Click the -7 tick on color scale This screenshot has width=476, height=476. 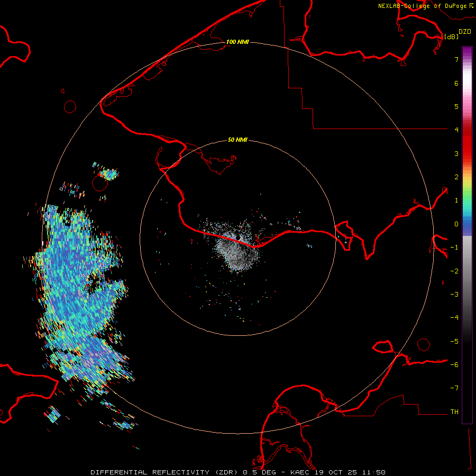pyautogui.click(x=454, y=388)
